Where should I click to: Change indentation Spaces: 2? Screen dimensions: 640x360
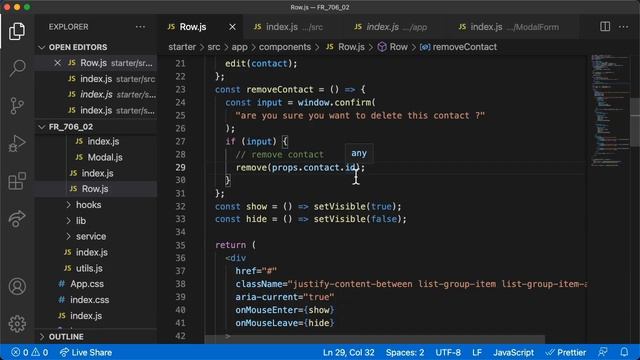(405, 352)
